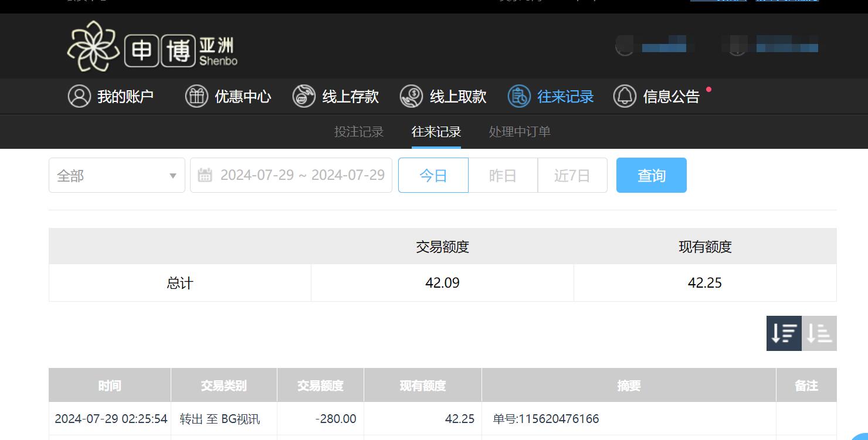Open the 处理中订单 tab
The width and height of the screenshot is (868, 440).
tap(518, 132)
